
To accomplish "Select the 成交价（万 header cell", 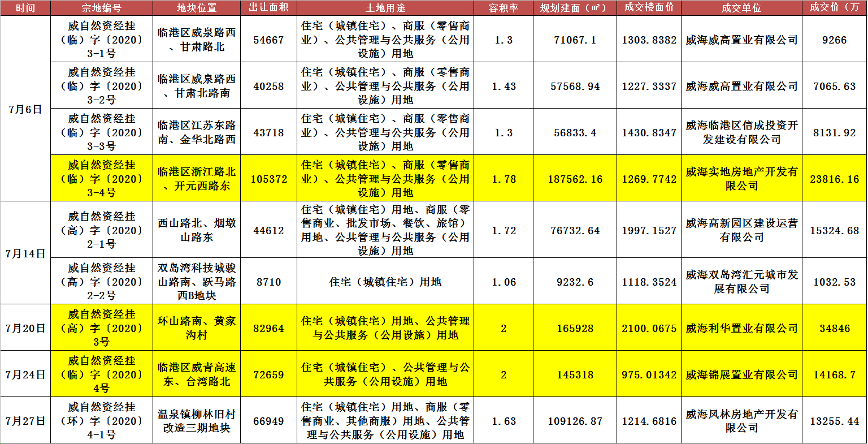I will 835,8.
